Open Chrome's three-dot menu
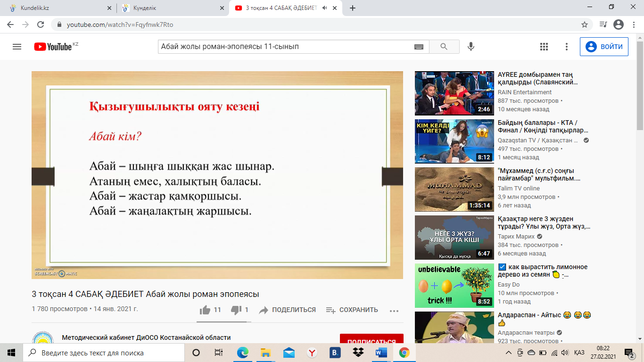Screen dimensions: 644x362 point(634,25)
